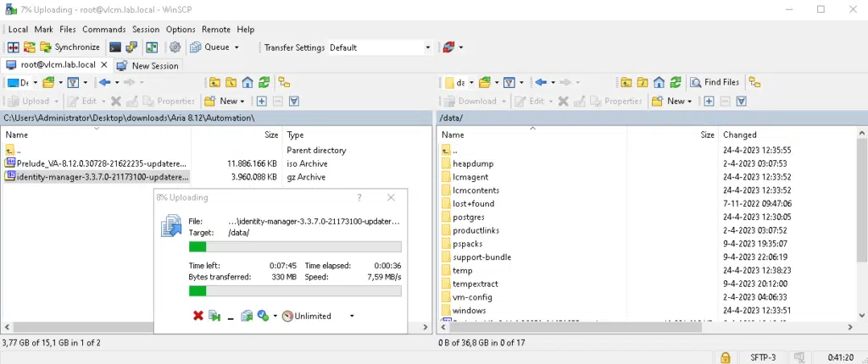Click the remote select files plus icon

click(x=709, y=102)
